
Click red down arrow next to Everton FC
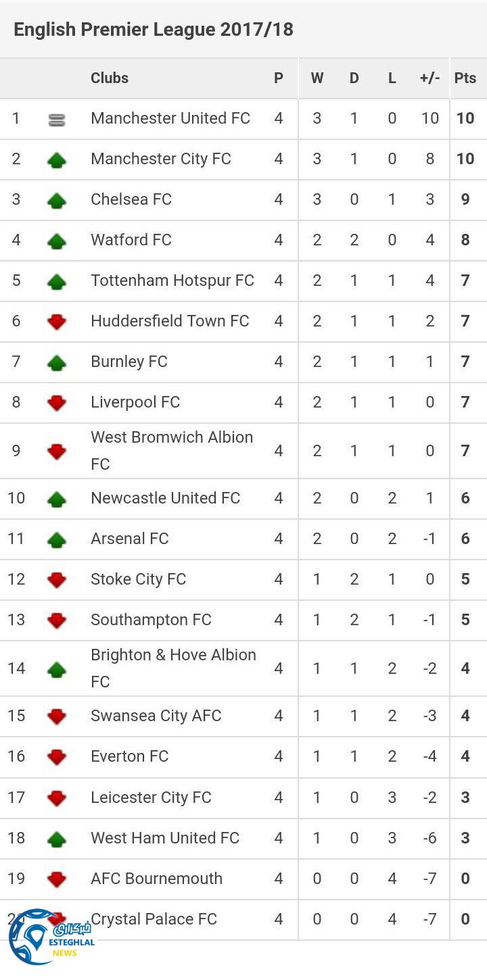tap(57, 757)
